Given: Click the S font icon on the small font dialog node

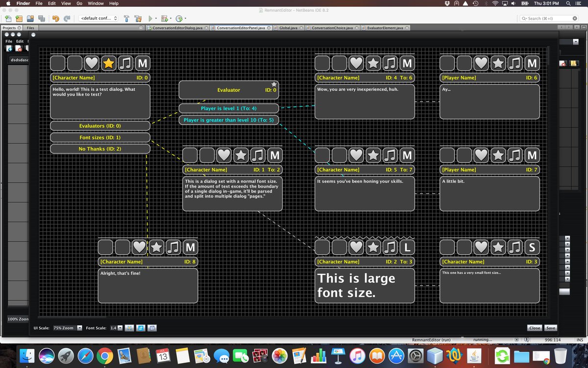Looking at the screenshot, I should [532, 247].
